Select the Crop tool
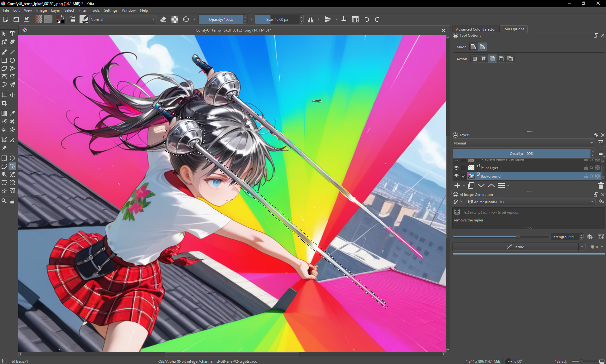This screenshot has height=364, width=606. click(x=4, y=103)
